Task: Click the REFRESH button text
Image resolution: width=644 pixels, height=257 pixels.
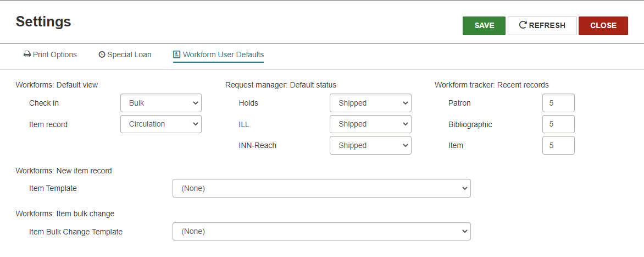Action: (x=547, y=25)
